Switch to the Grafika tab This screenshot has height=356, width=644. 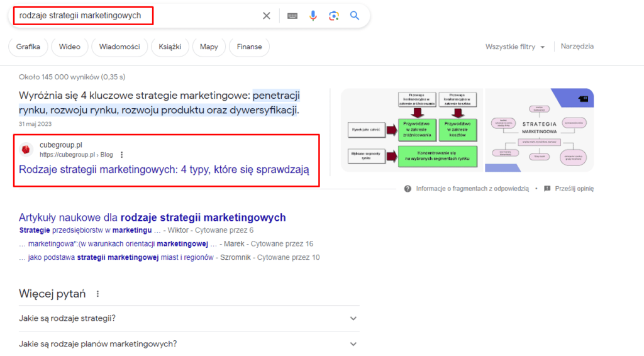(28, 47)
